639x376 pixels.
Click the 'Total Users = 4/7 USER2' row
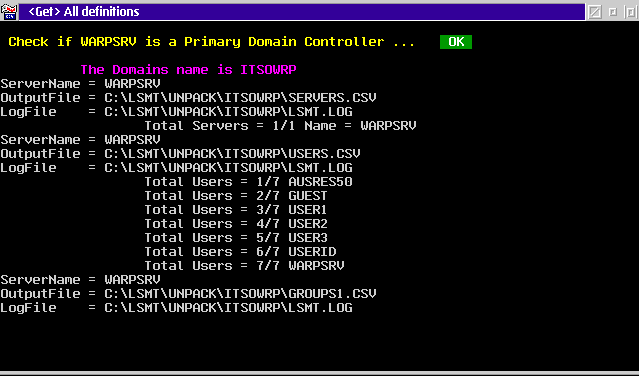pyautogui.click(x=236, y=224)
